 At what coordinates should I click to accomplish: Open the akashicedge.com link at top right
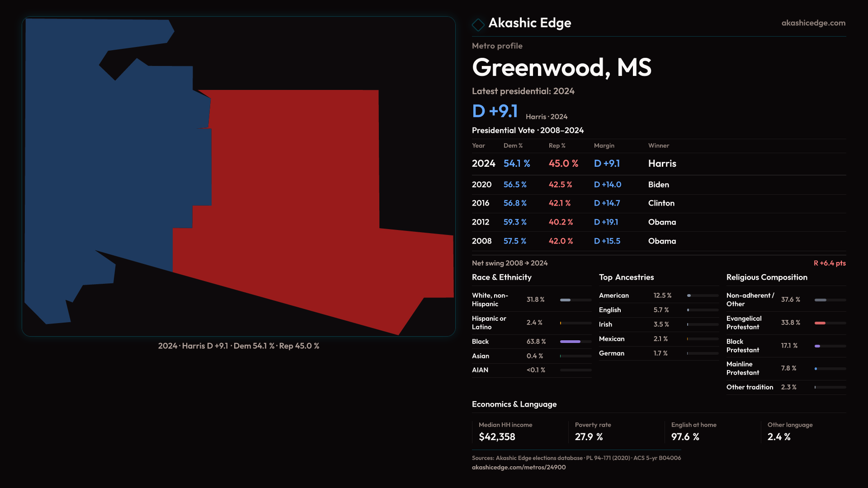point(813,23)
